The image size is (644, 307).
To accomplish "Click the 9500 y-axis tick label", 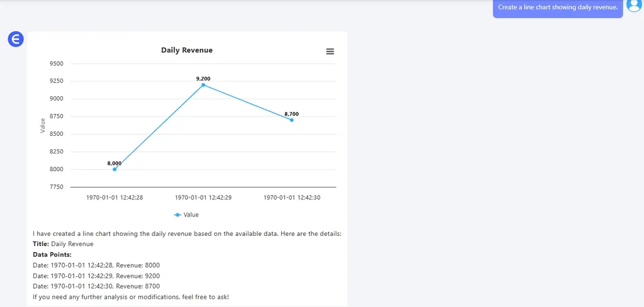I will pyautogui.click(x=56, y=64).
